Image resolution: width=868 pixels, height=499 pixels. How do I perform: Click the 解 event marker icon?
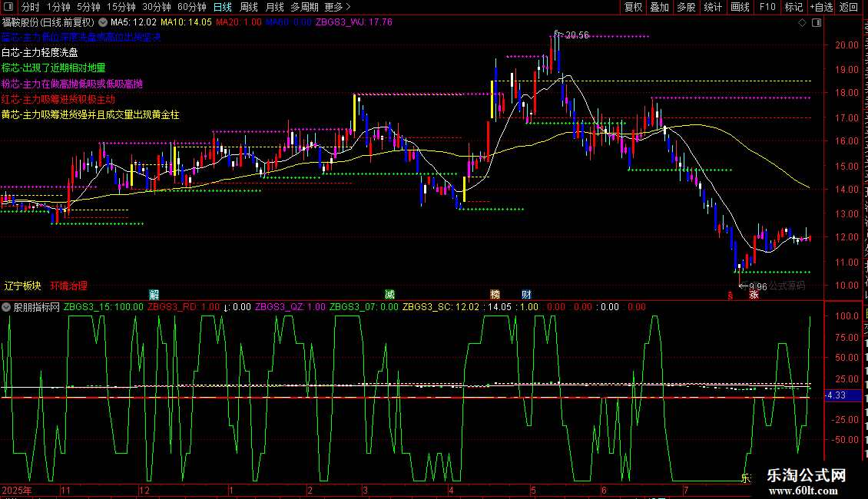(x=154, y=294)
